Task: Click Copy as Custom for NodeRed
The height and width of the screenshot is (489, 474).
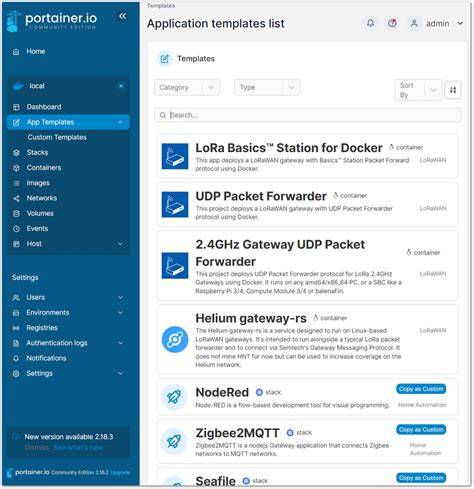Action: tap(421, 389)
